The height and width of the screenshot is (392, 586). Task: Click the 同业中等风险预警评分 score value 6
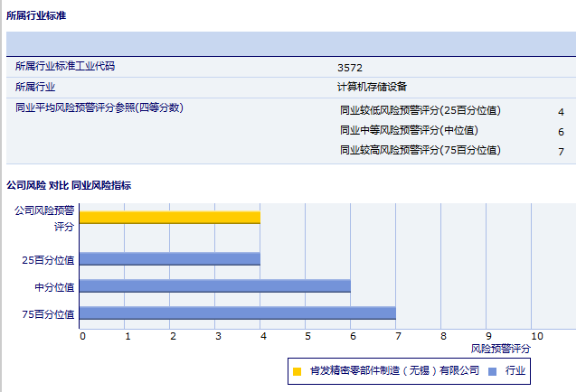point(561,132)
